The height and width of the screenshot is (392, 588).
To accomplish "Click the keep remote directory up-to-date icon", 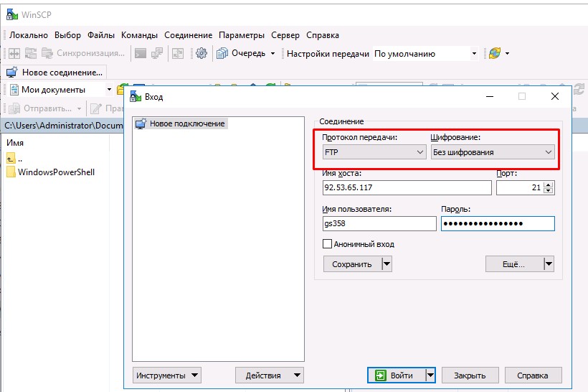I will click(x=178, y=53).
